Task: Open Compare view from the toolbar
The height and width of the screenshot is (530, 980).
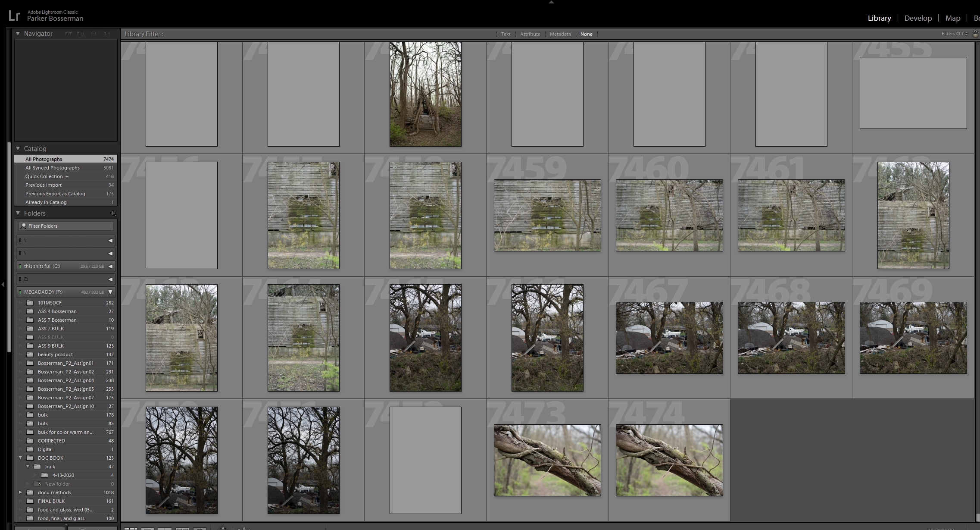Action: click(165, 528)
